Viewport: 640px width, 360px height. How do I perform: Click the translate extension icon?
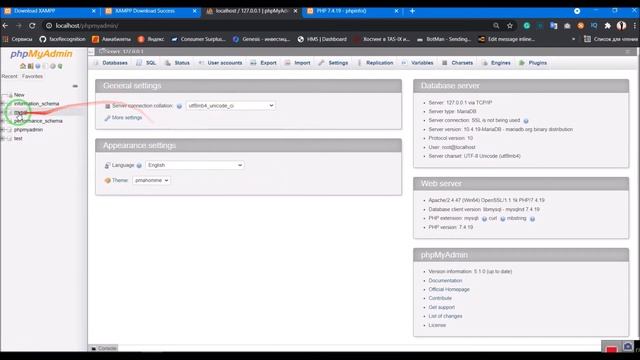tap(553, 26)
